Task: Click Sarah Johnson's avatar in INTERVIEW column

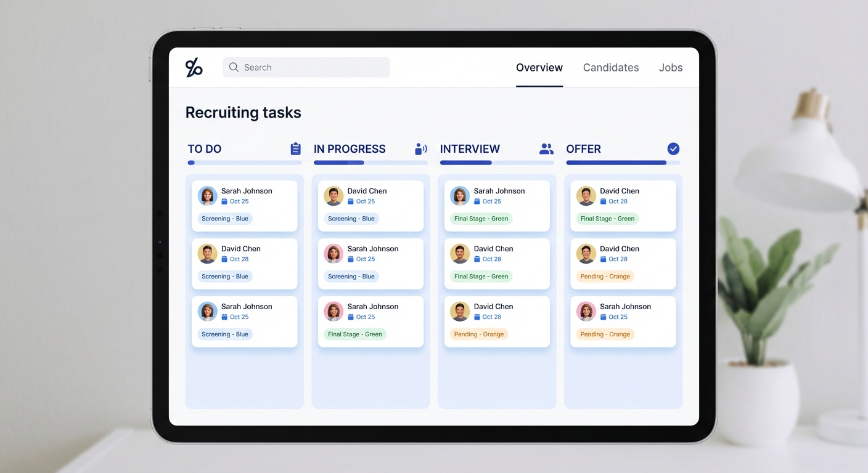Action: point(460,196)
